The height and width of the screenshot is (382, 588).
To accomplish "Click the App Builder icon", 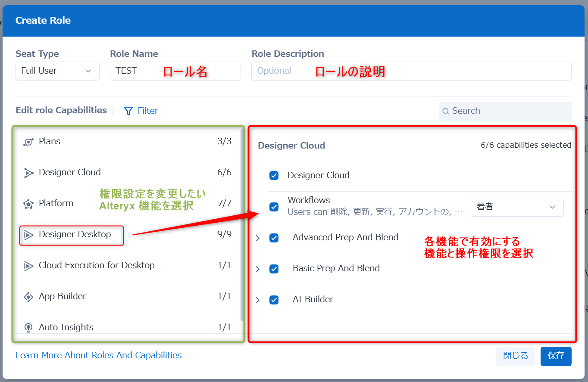I will (28, 297).
